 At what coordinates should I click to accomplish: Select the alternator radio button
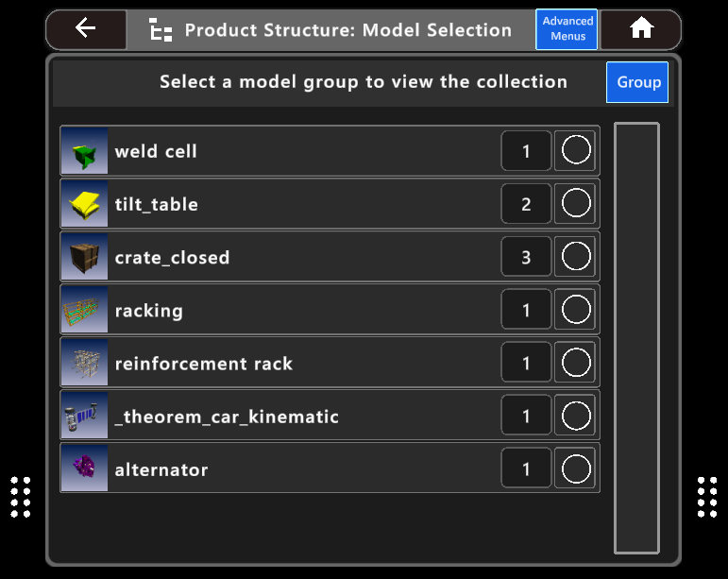[x=575, y=468]
